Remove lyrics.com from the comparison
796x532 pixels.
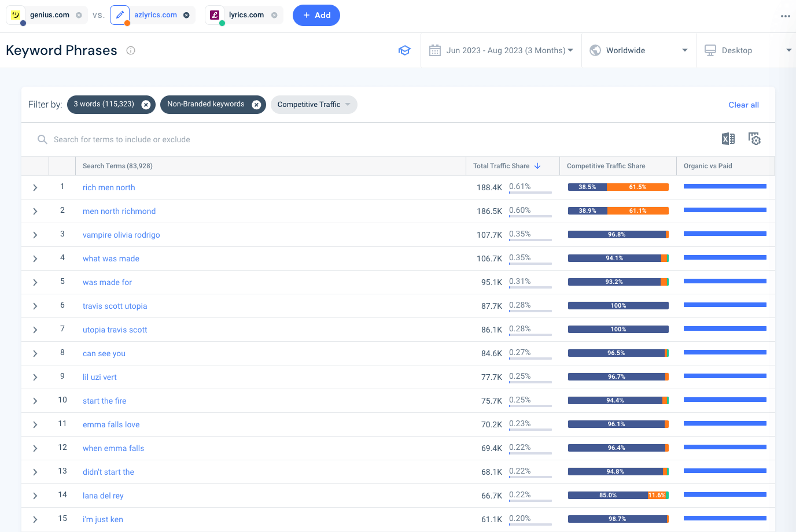[274, 15]
